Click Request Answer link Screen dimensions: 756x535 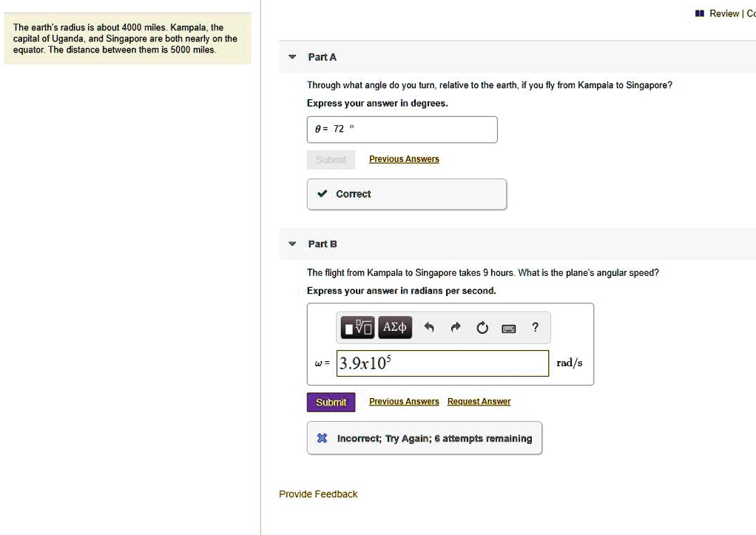pos(479,402)
